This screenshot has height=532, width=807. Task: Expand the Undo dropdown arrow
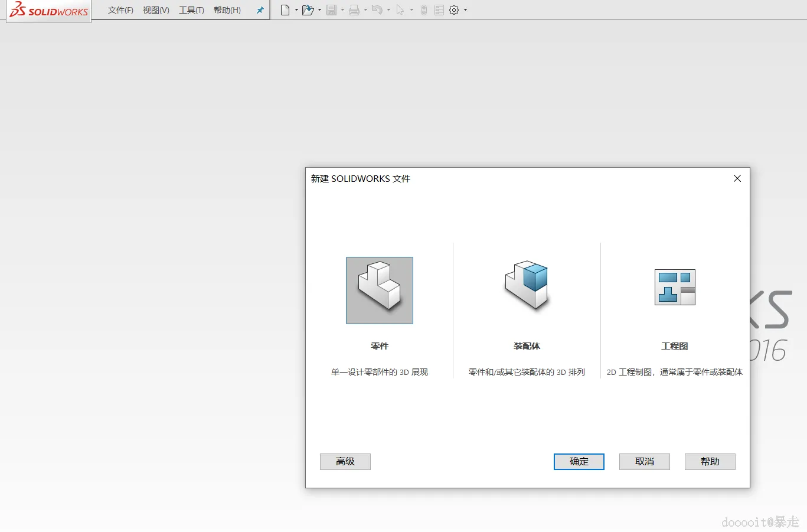coord(388,10)
